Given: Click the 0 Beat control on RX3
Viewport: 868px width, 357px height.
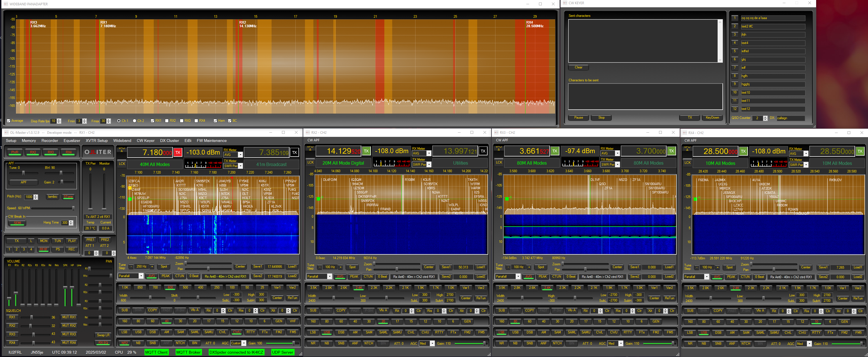Looking at the screenshot, I should coord(571,277).
